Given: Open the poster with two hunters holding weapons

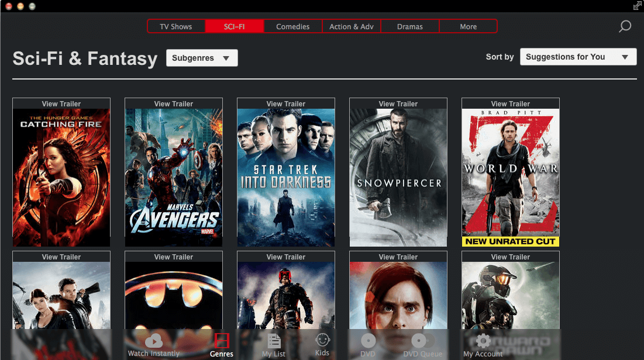Looking at the screenshot, I should (x=61, y=295).
